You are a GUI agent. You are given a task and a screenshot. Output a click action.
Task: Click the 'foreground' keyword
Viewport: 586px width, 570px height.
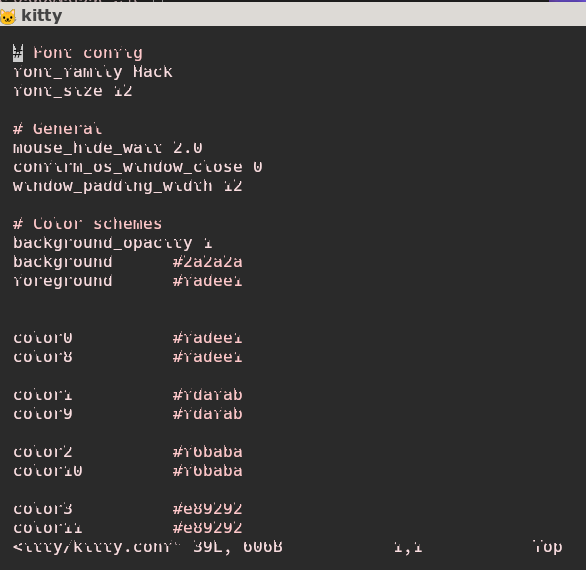click(x=62, y=281)
